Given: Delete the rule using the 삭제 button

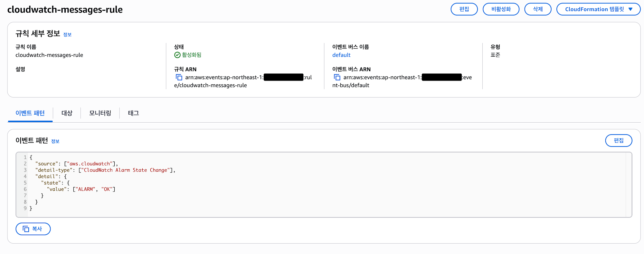Looking at the screenshot, I should click(x=538, y=9).
